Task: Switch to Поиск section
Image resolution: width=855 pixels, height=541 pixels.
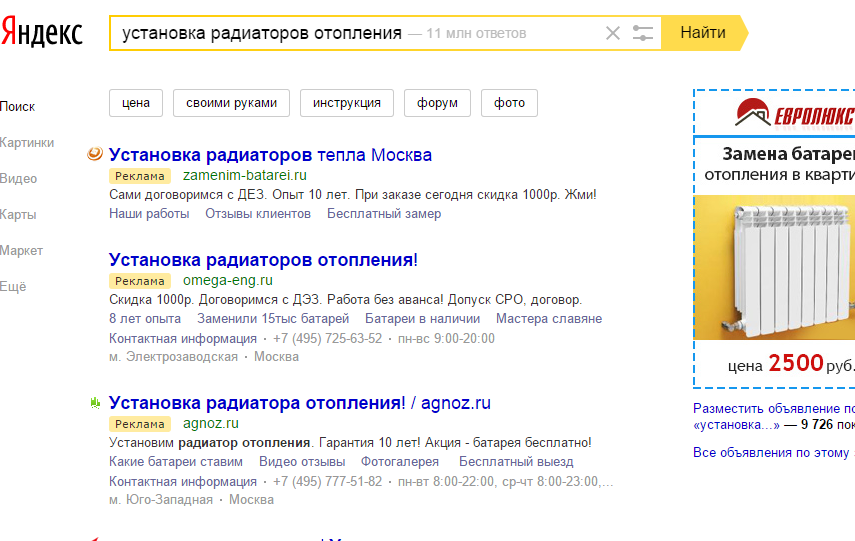Action: 17,107
